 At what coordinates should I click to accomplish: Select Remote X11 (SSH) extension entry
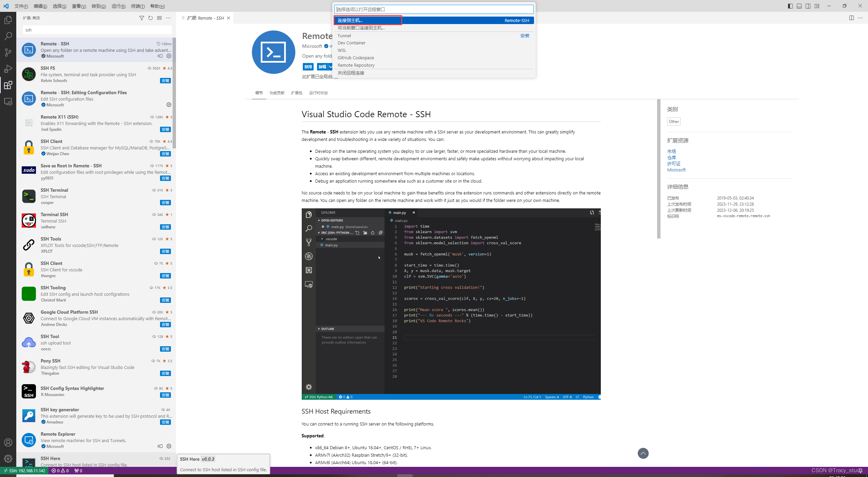tap(96, 123)
